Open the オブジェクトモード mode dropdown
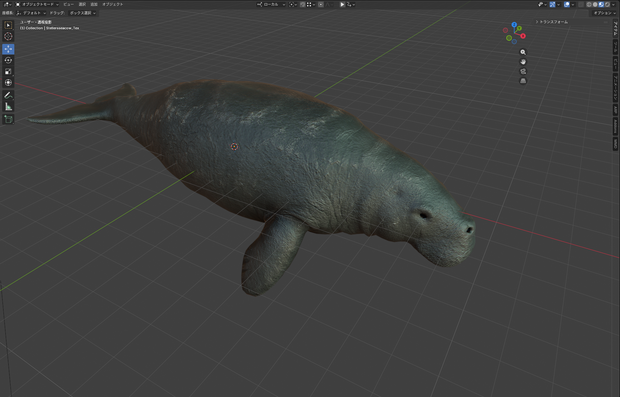The width and height of the screenshot is (620, 397). click(x=37, y=4)
